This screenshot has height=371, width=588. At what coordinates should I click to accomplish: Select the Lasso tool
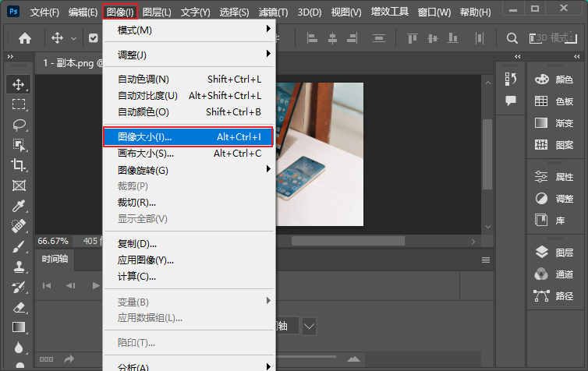pyautogui.click(x=19, y=125)
